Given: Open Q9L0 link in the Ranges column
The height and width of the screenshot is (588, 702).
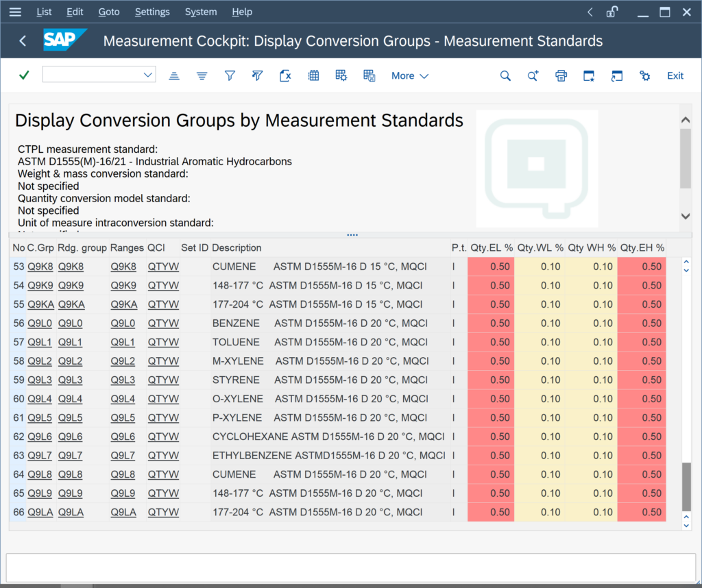Looking at the screenshot, I should [x=123, y=323].
